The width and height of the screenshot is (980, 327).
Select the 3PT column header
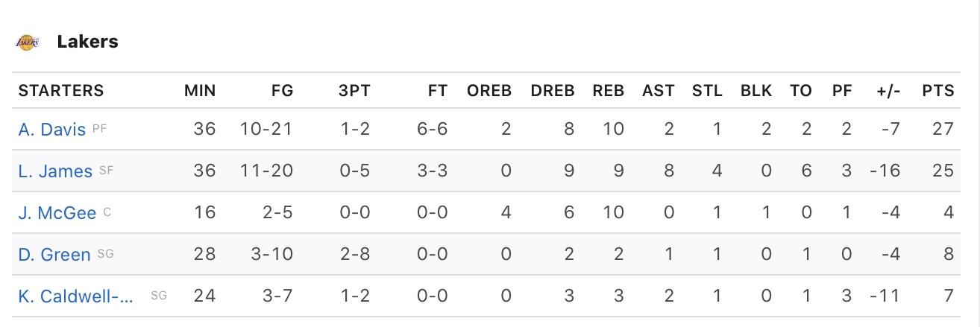[x=354, y=91]
